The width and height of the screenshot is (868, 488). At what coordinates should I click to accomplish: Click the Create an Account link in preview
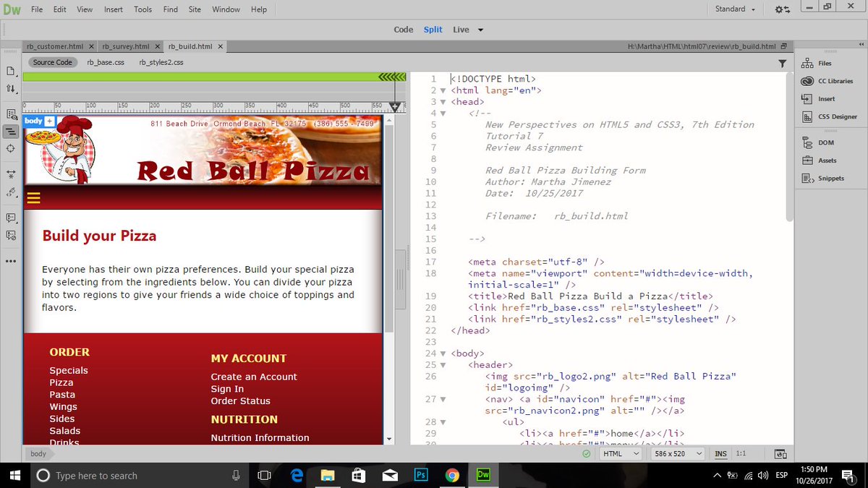point(254,377)
